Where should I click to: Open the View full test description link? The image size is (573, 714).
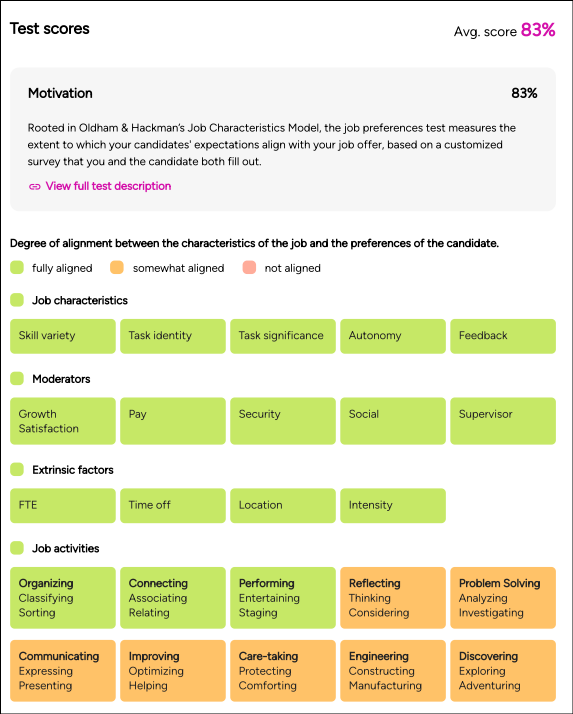tap(108, 186)
